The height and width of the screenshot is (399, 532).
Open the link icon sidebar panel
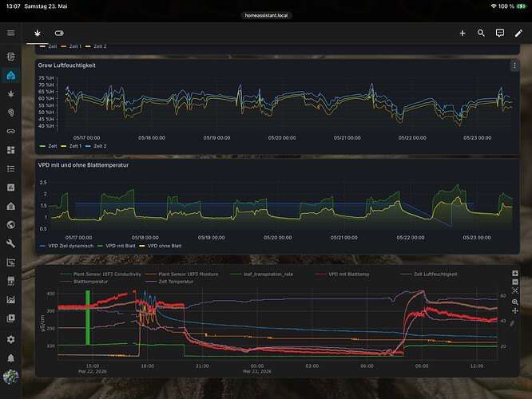[x=11, y=131]
